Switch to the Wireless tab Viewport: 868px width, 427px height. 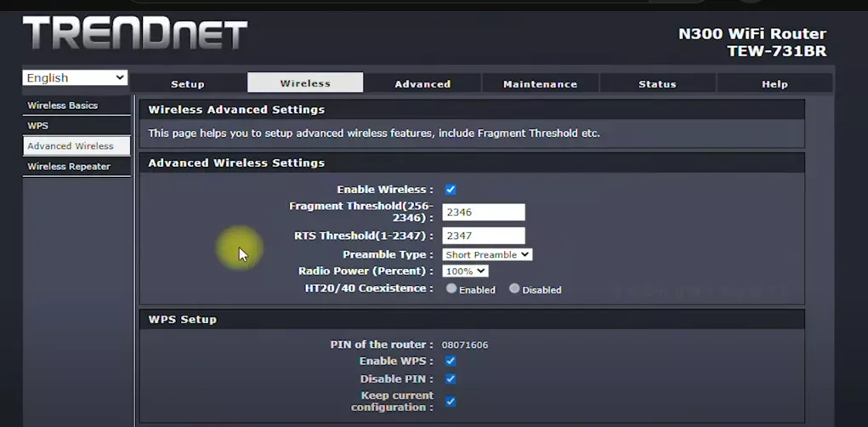[x=305, y=83]
